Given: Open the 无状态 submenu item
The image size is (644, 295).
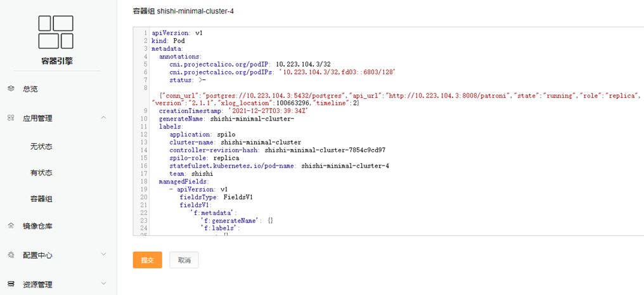Looking at the screenshot, I should (41, 147).
